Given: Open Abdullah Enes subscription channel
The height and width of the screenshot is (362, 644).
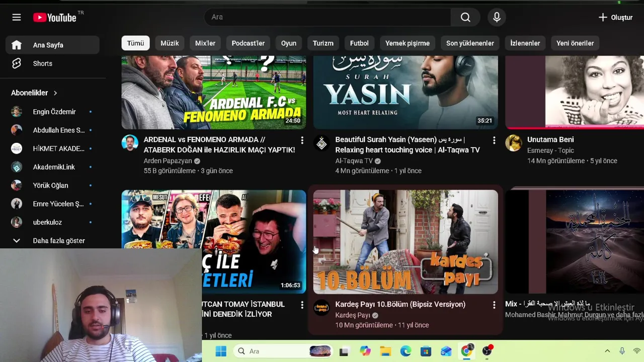Looking at the screenshot, I should pos(53,130).
